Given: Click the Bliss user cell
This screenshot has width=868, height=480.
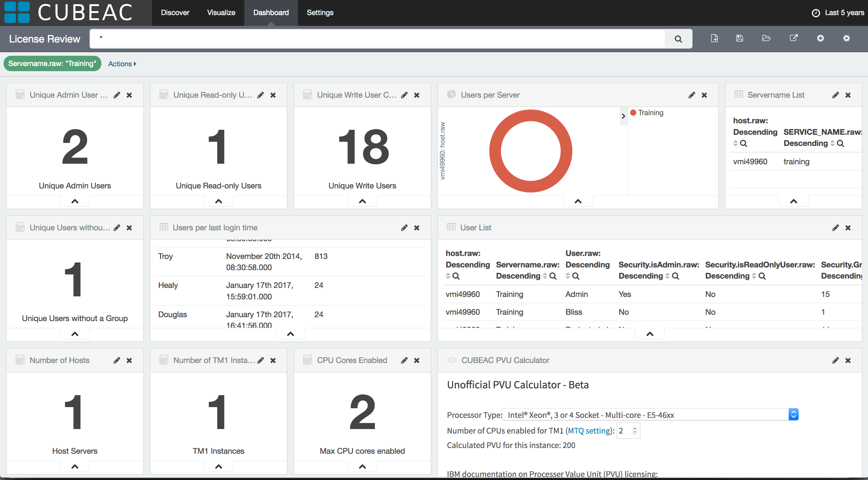Looking at the screenshot, I should (x=574, y=312).
